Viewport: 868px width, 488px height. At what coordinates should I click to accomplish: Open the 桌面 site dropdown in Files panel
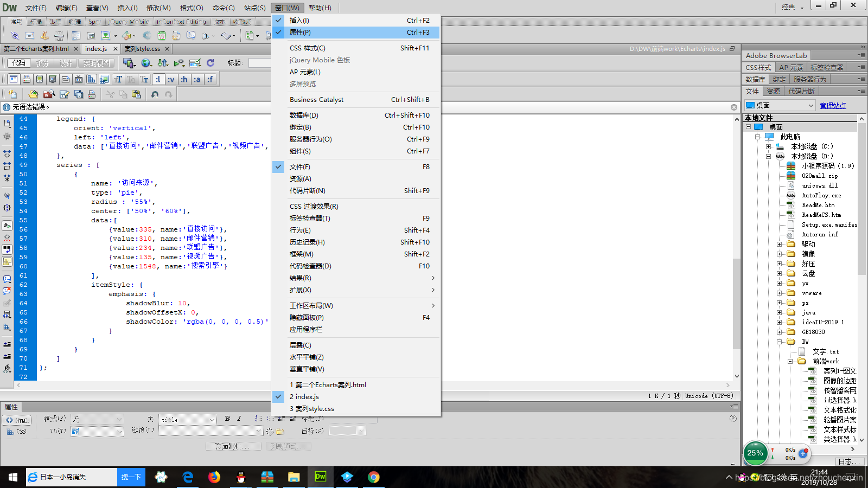780,105
